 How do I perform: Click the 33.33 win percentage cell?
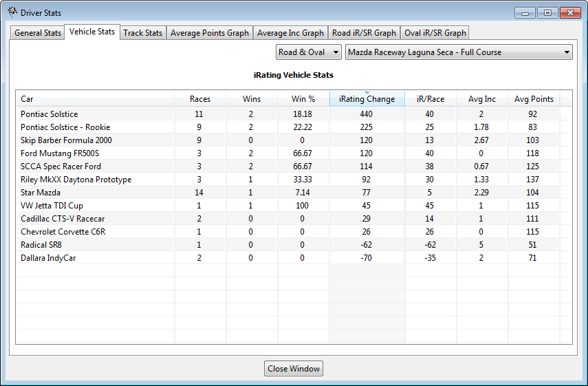point(303,180)
